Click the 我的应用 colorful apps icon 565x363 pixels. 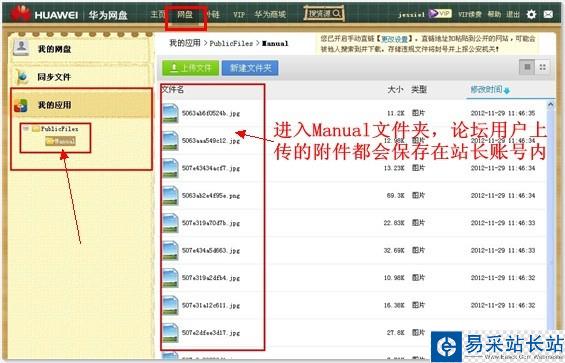click(21, 105)
